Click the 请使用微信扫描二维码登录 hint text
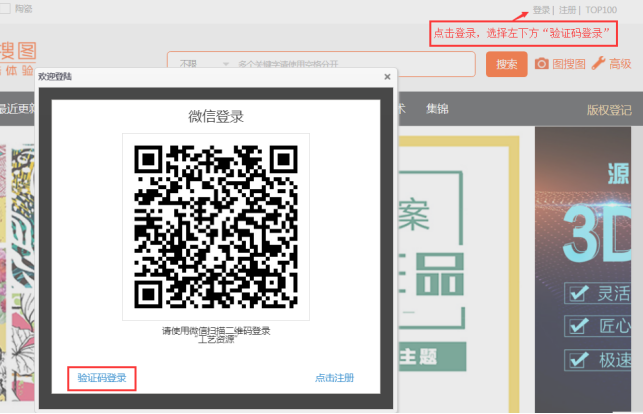 pos(216,330)
